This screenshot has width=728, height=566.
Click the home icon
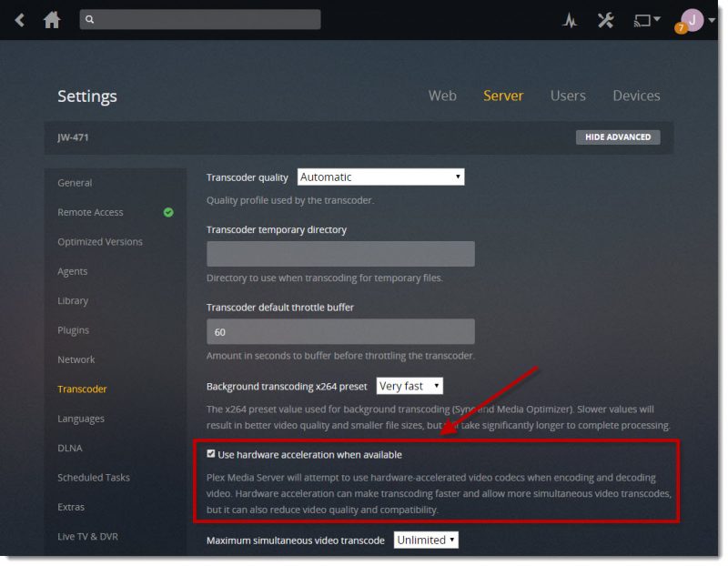pos(52,18)
